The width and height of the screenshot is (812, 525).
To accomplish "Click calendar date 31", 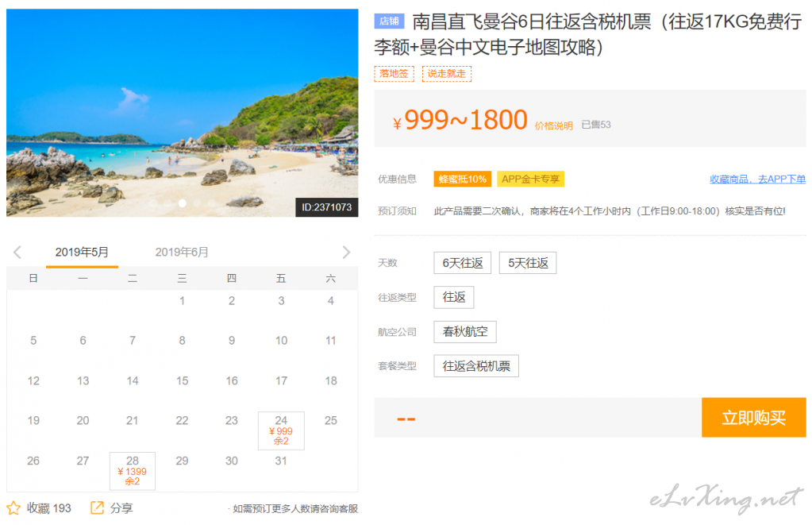I will 281,461.
